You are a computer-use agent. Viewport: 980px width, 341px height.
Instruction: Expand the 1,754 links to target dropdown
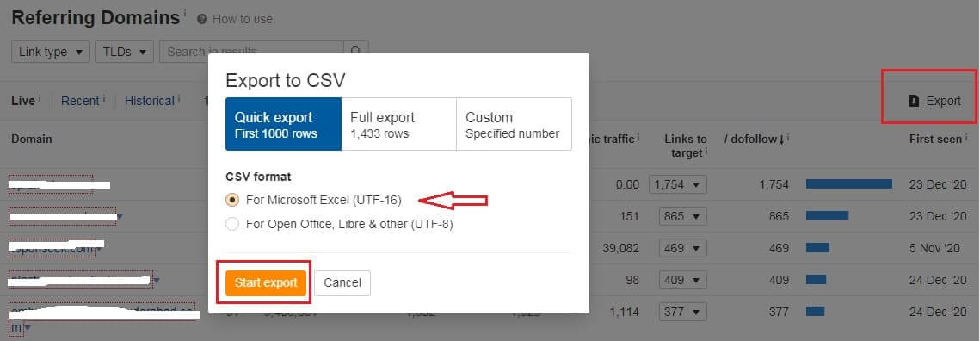point(678,184)
